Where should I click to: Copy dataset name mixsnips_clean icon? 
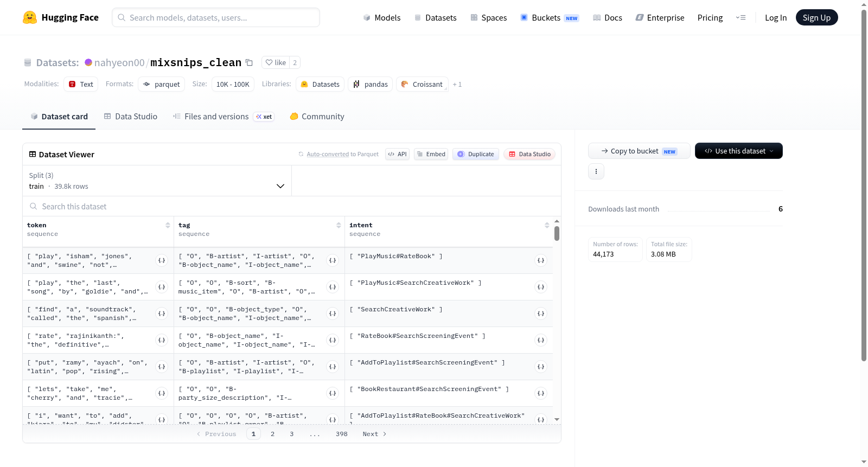(x=249, y=62)
